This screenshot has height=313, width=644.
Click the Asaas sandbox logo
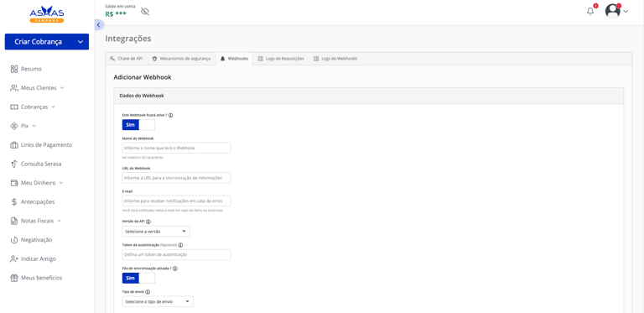(x=47, y=14)
